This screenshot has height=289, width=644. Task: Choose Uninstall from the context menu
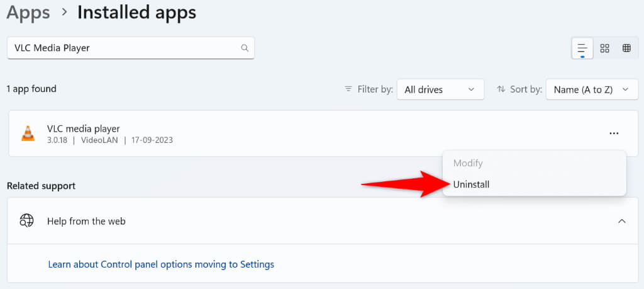pos(471,184)
